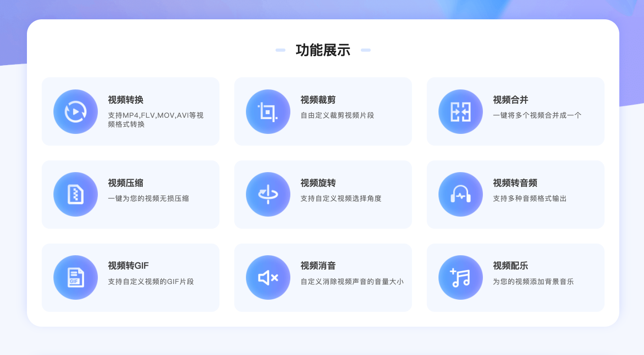
Task: Click the 视频消音 card description text
Action: point(352,281)
